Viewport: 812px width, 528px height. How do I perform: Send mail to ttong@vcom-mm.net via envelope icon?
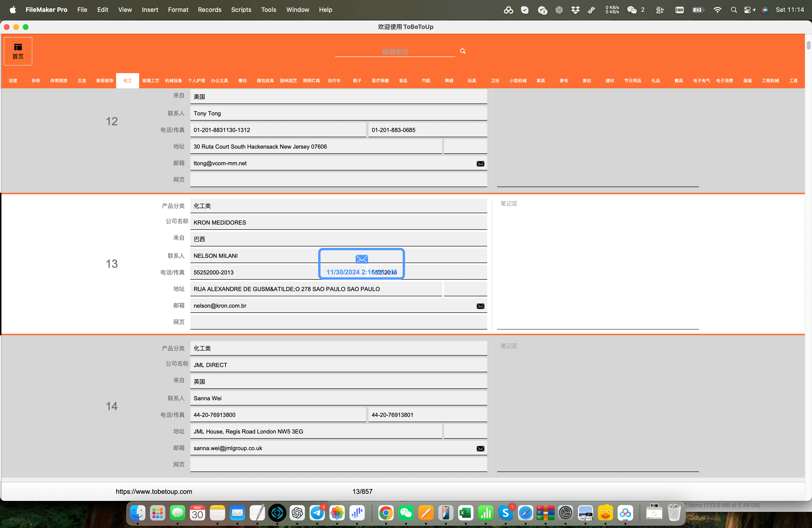click(480, 164)
